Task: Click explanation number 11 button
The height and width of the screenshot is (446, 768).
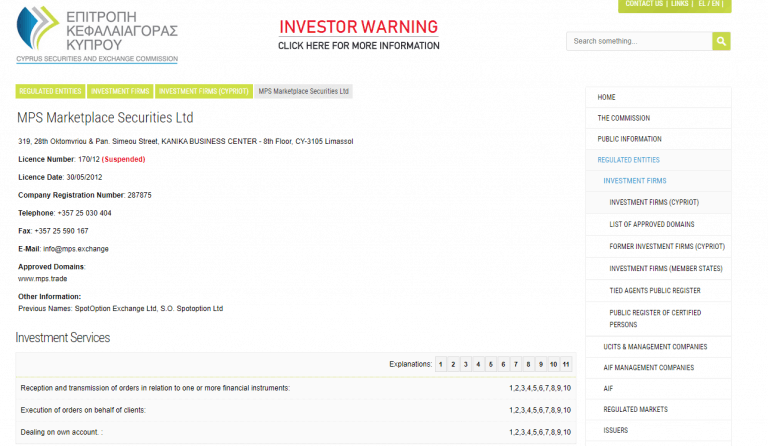Action: [x=566, y=365]
